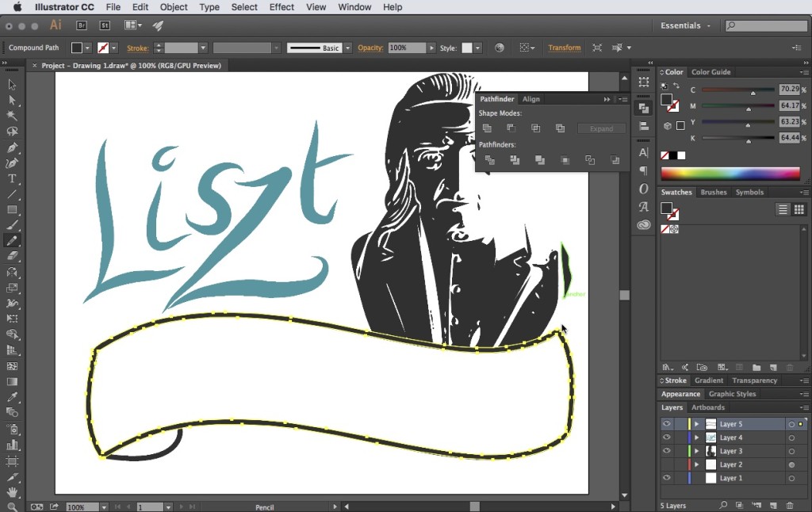Viewport: 812px width, 512px height.
Task: Select the Pen tool
Action: tap(12, 147)
